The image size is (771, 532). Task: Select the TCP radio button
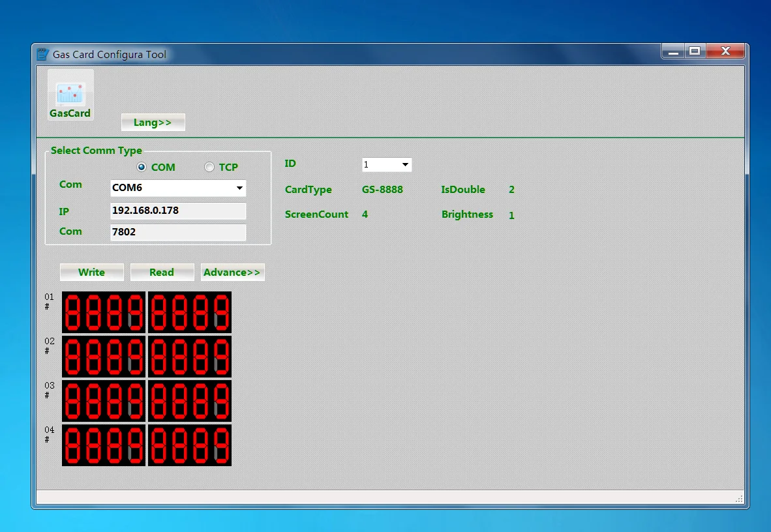[x=209, y=168]
